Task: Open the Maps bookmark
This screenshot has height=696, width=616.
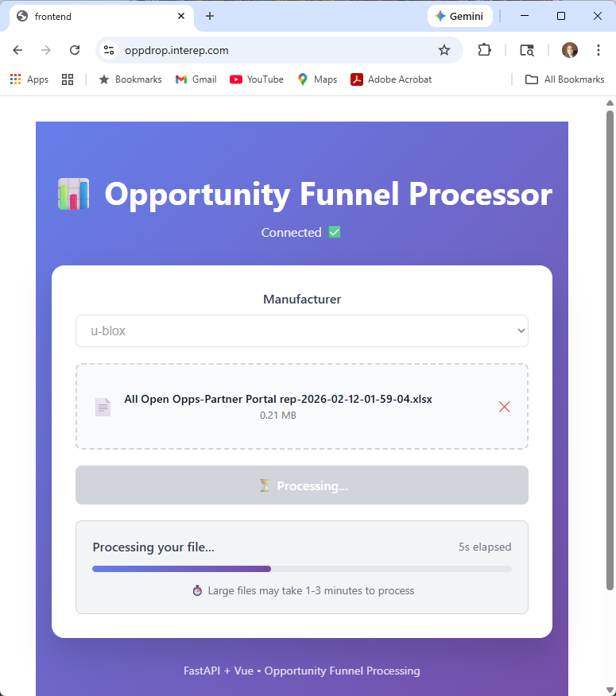Action: pyautogui.click(x=318, y=79)
